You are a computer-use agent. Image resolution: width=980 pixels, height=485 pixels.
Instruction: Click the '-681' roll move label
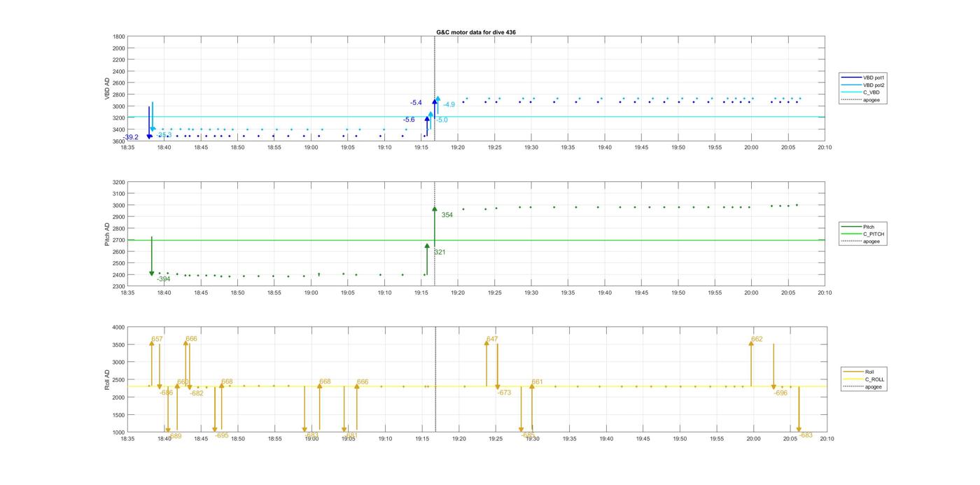click(x=351, y=435)
